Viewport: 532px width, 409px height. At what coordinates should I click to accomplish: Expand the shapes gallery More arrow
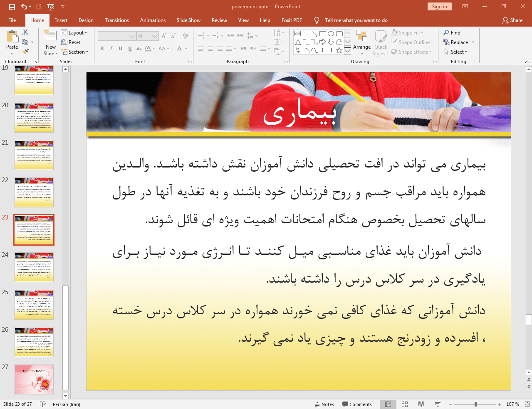coord(348,50)
